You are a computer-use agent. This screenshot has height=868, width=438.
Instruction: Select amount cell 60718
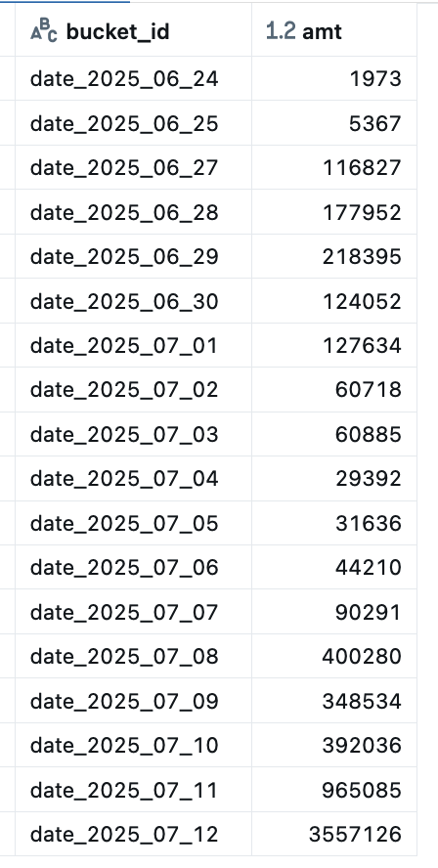click(x=334, y=390)
